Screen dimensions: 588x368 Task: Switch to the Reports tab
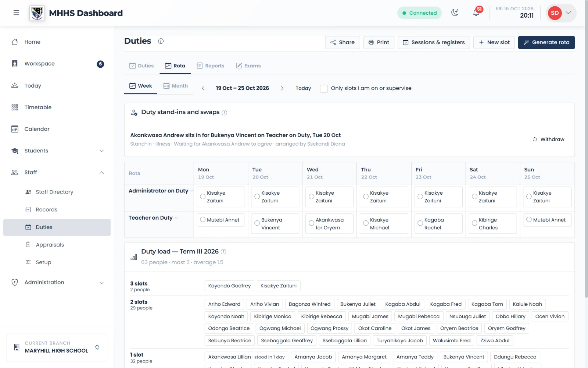click(x=211, y=66)
